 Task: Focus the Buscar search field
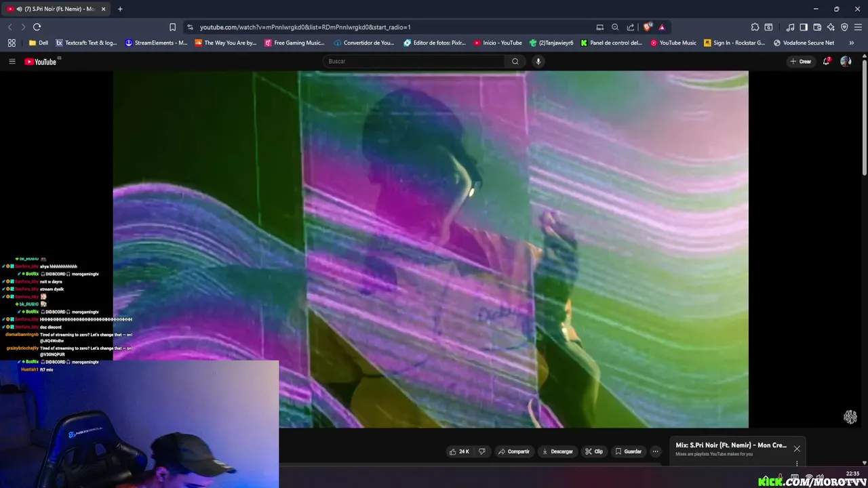pyautogui.click(x=414, y=62)
